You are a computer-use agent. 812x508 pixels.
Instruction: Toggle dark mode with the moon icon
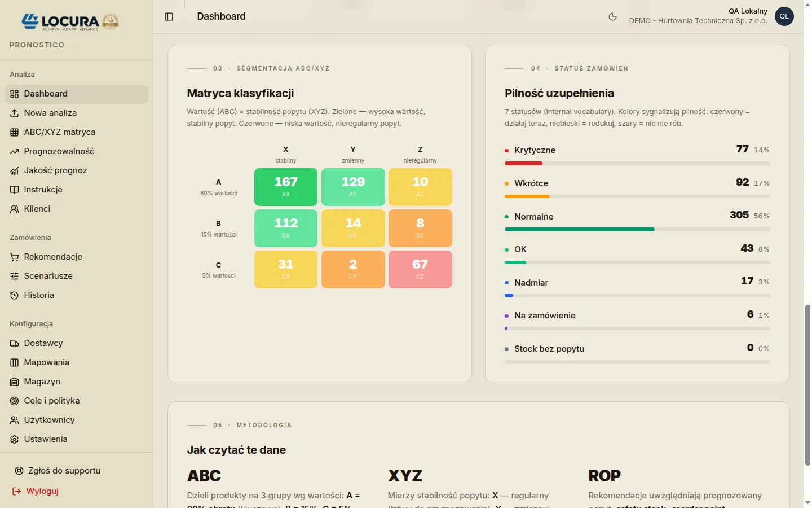click(612, 16)
